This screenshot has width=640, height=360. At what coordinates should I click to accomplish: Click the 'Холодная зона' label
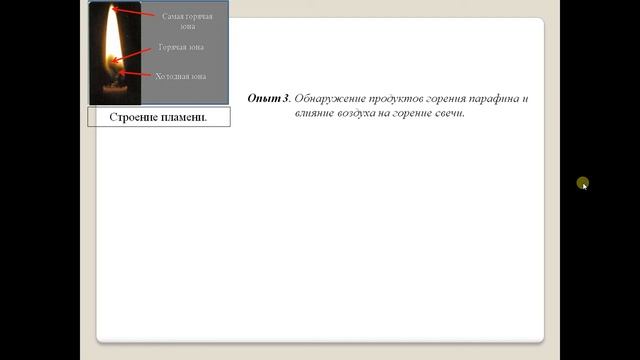[180, 76]
